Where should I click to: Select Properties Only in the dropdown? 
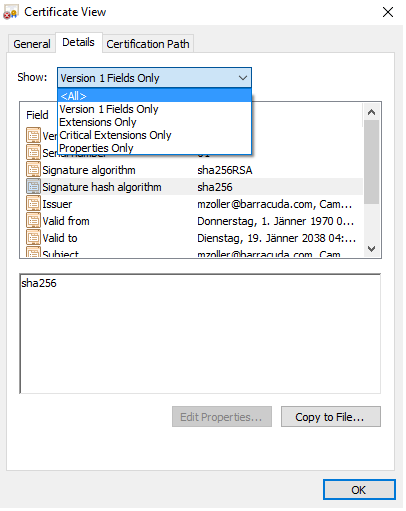(154, 148)
